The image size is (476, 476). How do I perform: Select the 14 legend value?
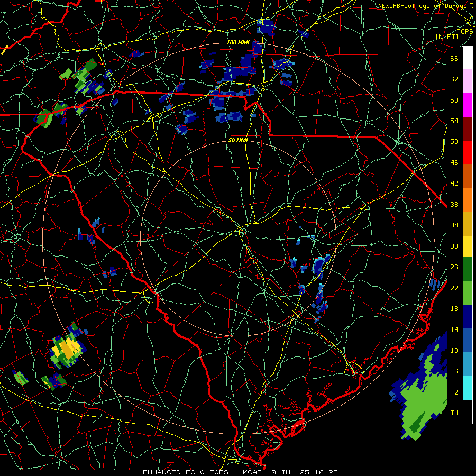(x=454, y=329)
